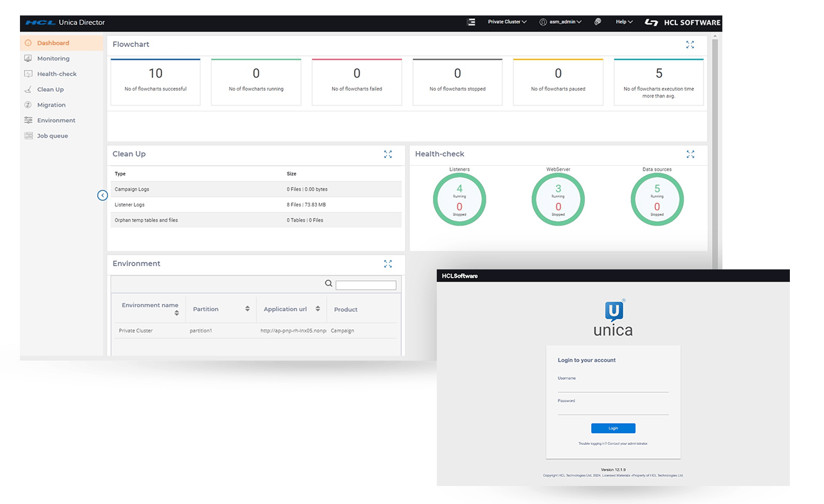Click the partition1 cell

coord(201,330)
